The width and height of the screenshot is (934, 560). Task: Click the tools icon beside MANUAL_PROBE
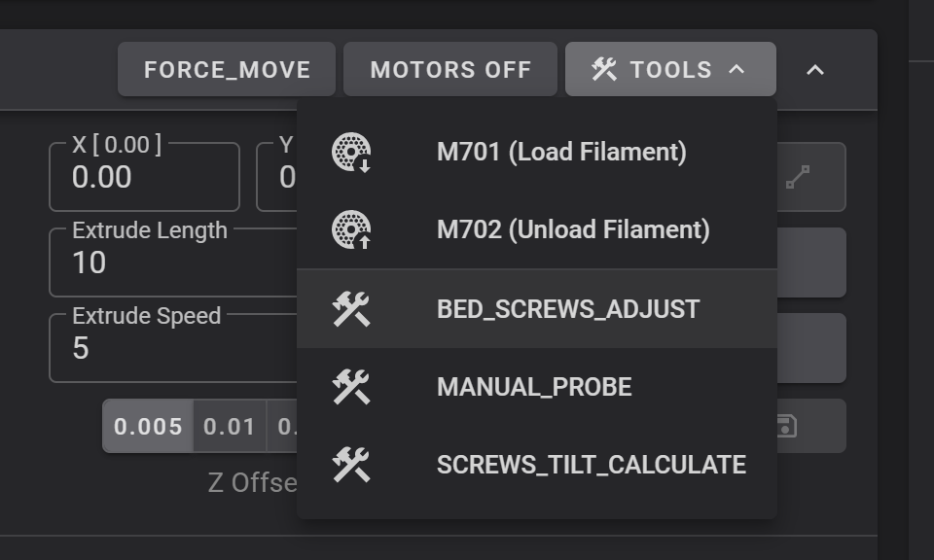click(x=352, y=386)
